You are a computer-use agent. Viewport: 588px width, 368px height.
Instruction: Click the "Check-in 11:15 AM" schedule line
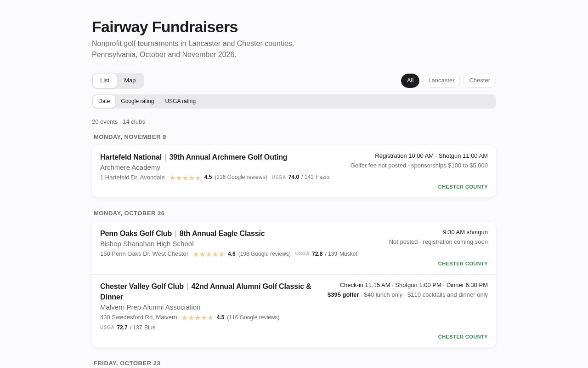[x=414, y=285]
